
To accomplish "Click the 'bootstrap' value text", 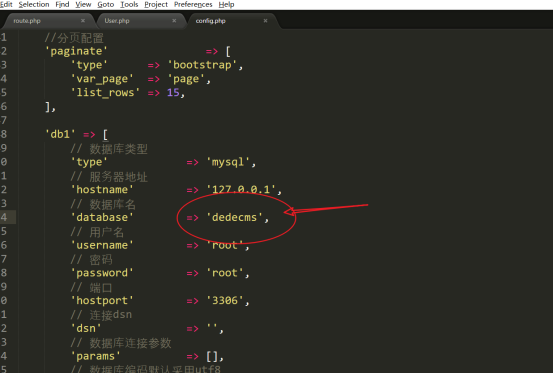I will tap(202, 65).
